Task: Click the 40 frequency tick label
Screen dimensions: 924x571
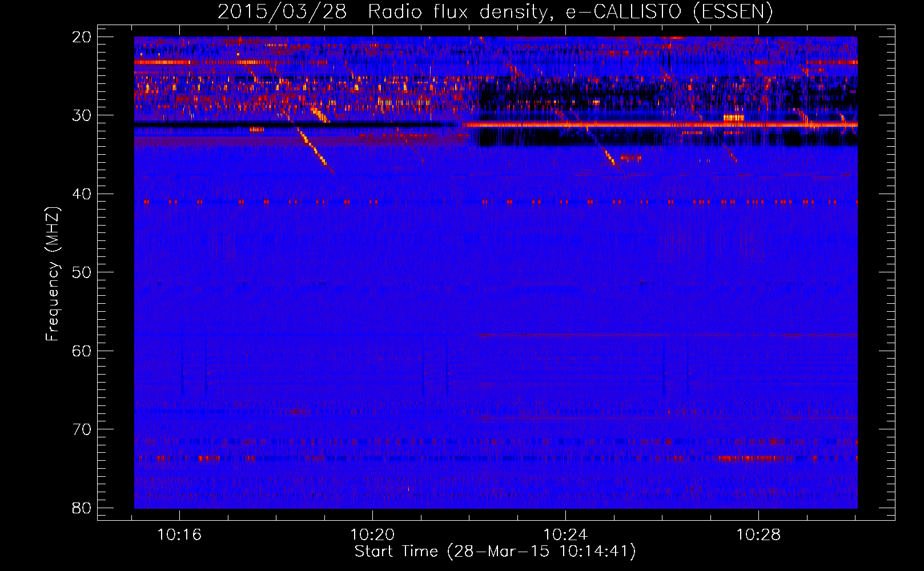Action: (x=82, y=194)
